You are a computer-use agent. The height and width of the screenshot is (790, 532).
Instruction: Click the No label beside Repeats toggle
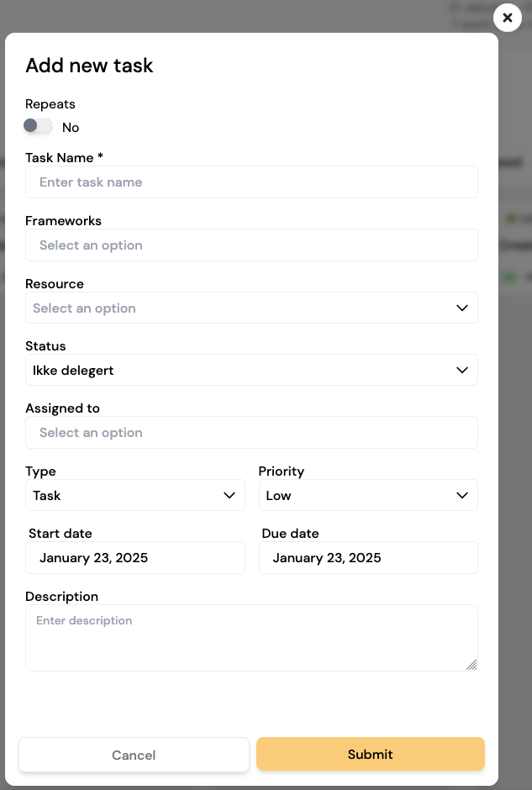pyautogui.click(x=71, y=128)
